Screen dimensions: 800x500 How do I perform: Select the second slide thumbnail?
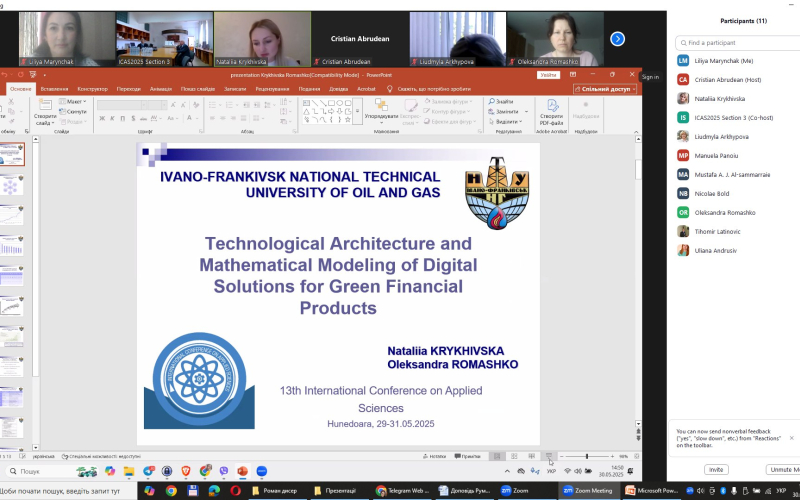(x=11, y=185)
